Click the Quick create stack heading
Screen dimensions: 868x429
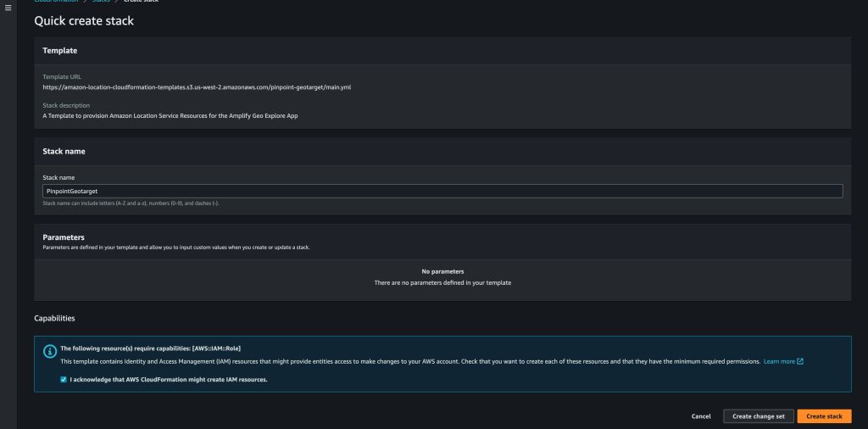(x=84, y=21)
